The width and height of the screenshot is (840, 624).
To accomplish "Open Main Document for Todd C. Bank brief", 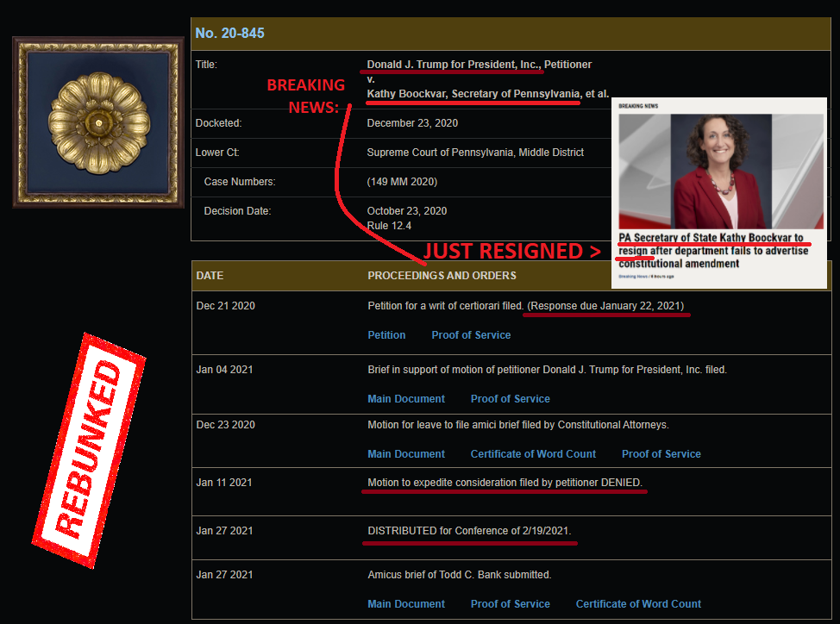I will tap(406, 603).
